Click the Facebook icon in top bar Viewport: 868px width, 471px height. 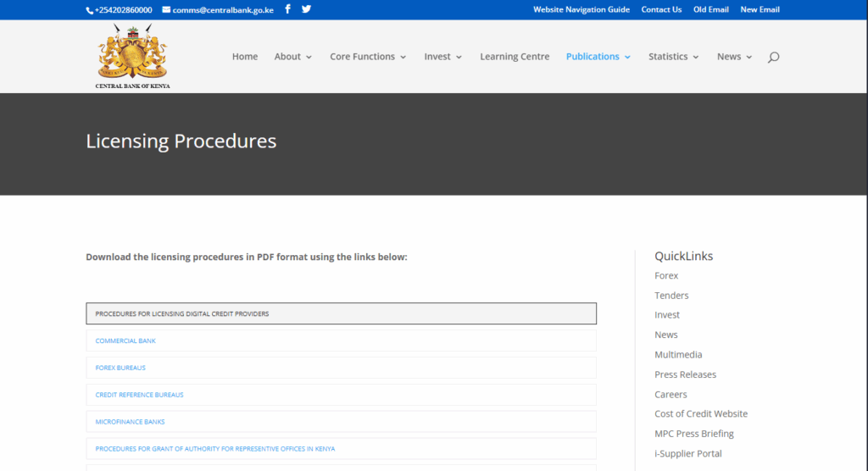click(x=288, y=9)
